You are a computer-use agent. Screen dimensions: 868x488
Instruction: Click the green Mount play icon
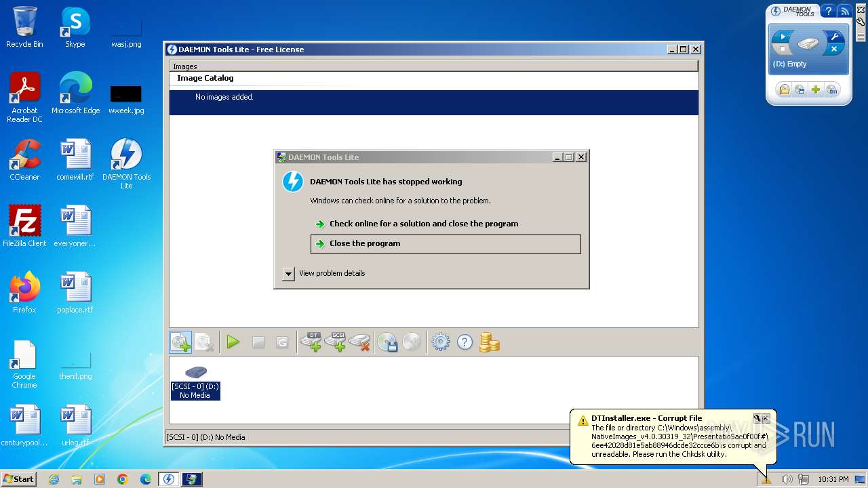tap(233, 342)
